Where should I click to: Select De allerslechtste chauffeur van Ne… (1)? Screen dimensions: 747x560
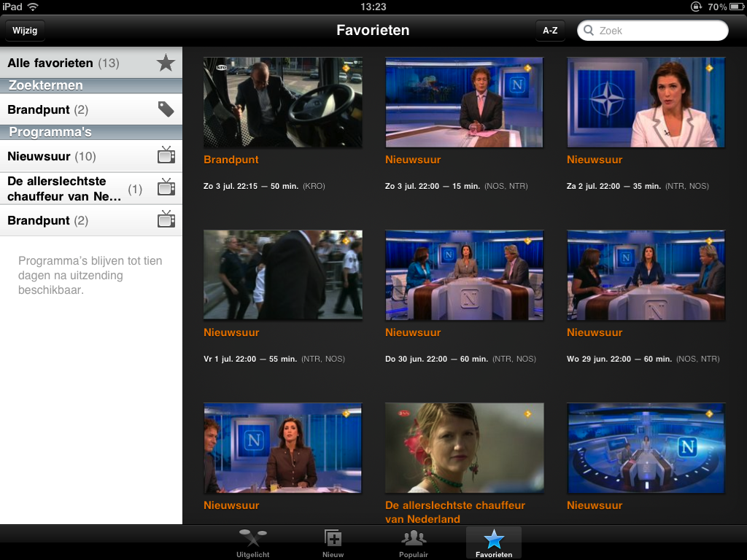(91, 189)
